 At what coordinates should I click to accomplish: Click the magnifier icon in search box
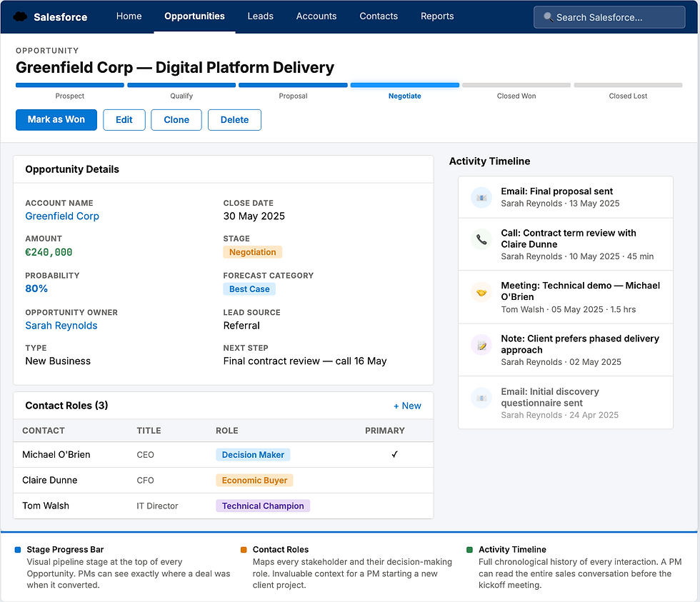tap(548, 17)
